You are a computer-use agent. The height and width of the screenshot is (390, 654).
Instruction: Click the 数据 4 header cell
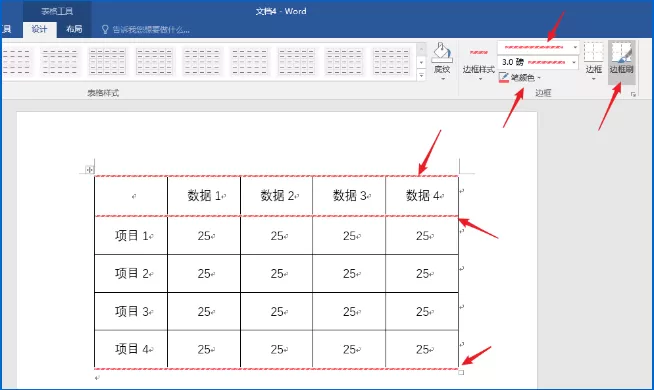[x=422, y=196]
